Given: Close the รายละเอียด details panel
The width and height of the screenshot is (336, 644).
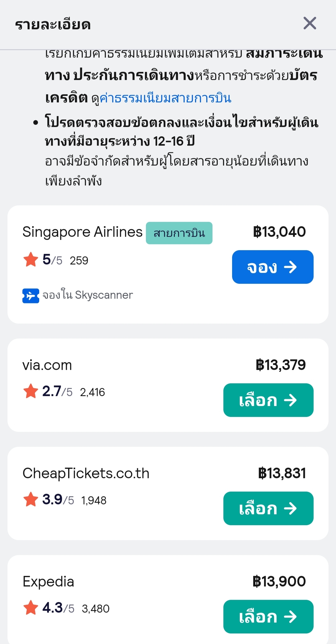Looking at the screenshot, I should coord(310,23).
